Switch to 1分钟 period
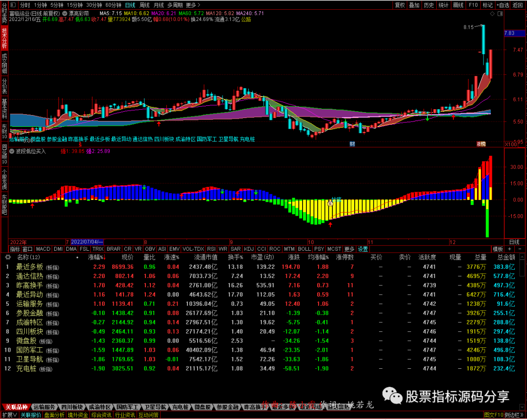This screenshot has width=527, height=420. 41,5
